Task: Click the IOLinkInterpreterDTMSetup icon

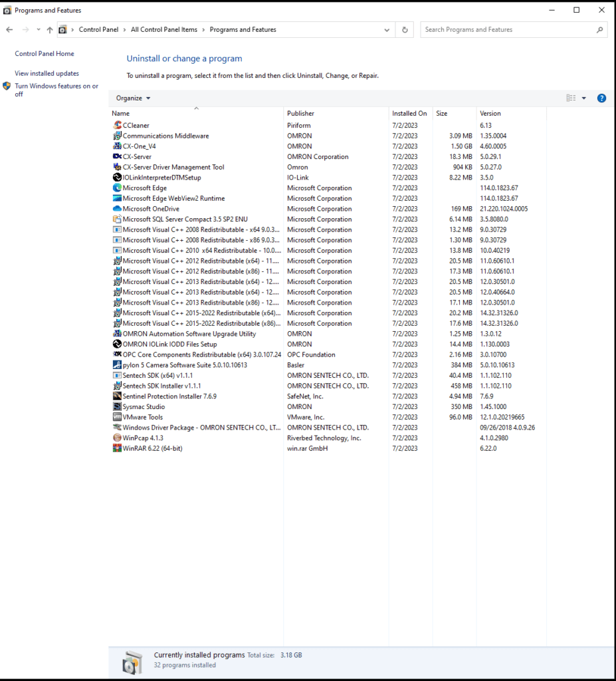Action: click(117, 177)
